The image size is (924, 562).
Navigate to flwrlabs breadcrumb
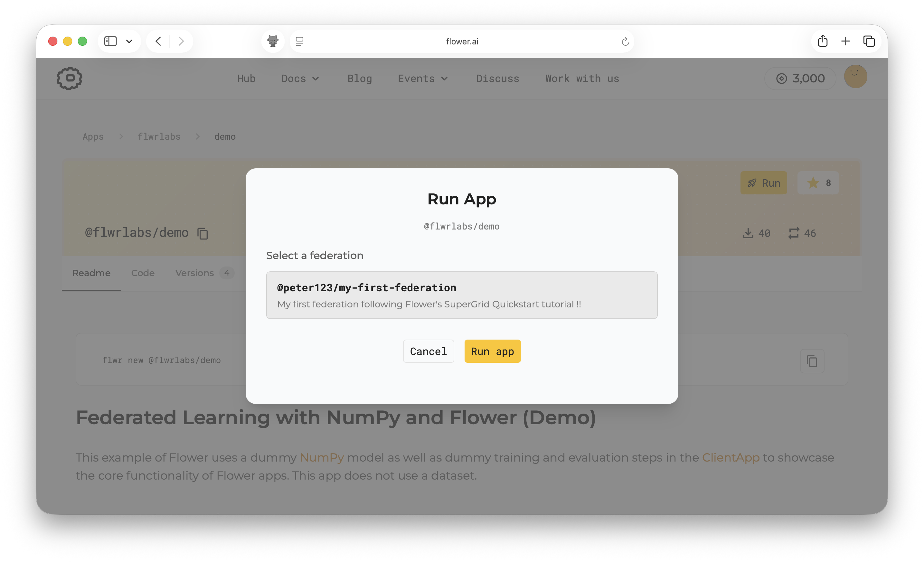[x=159, y=136]
